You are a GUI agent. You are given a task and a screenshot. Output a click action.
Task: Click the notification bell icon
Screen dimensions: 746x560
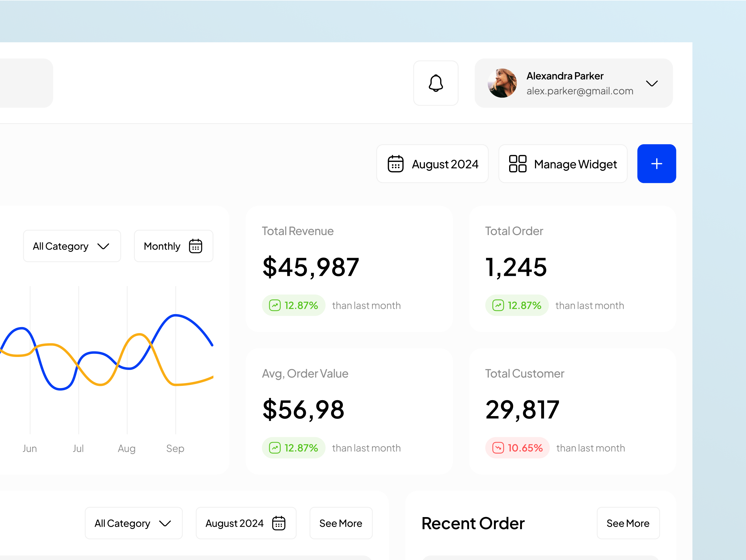click(436, 83)
